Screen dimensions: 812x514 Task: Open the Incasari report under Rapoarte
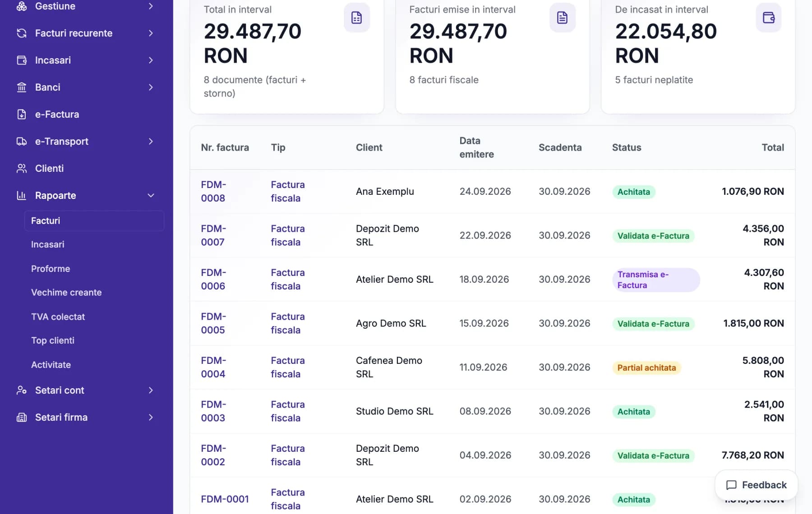click(x=47, y=244)
